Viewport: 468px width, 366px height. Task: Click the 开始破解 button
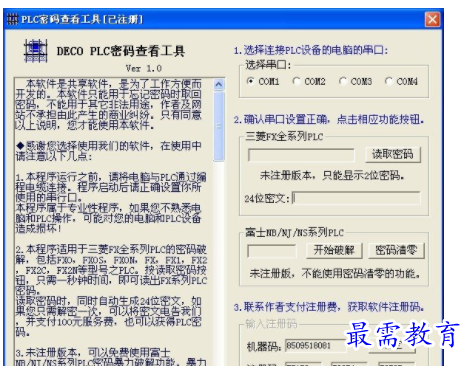point(334,250)
